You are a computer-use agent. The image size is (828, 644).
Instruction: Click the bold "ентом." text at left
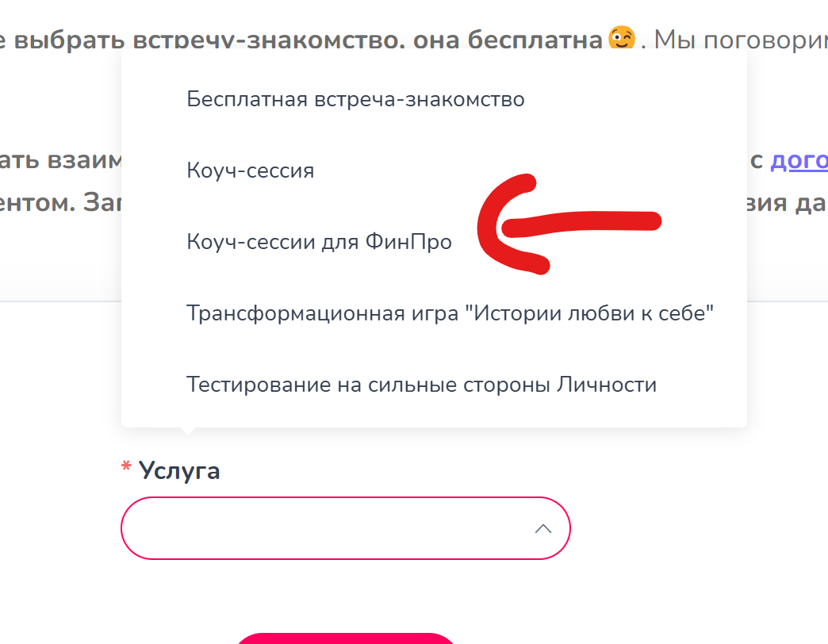pos(36,201)
